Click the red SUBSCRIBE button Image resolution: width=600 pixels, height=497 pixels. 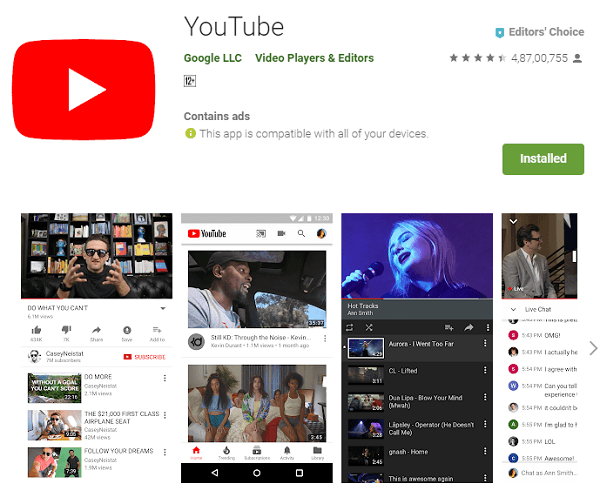[x=144, y=357]
